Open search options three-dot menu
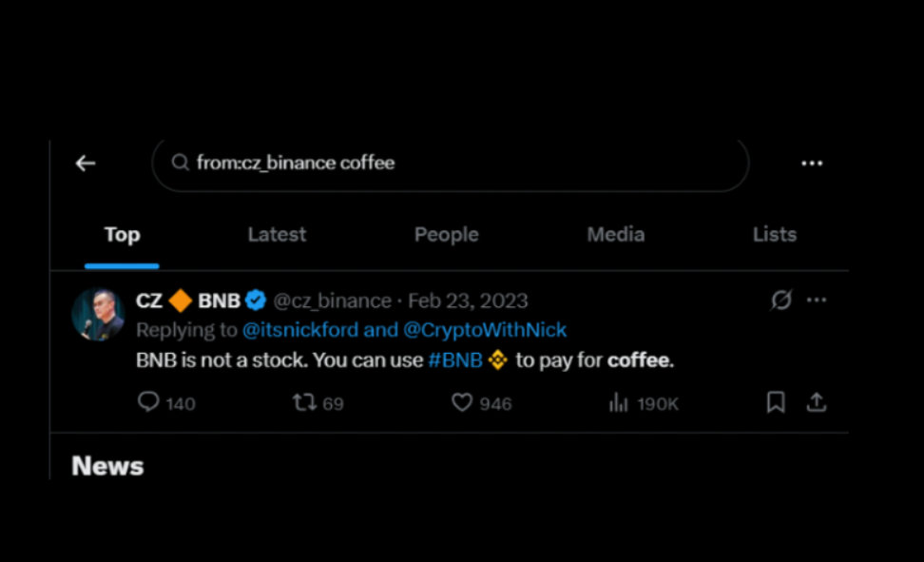The width and height of the screenshot is (924, 562). click(x=812, y=164)
